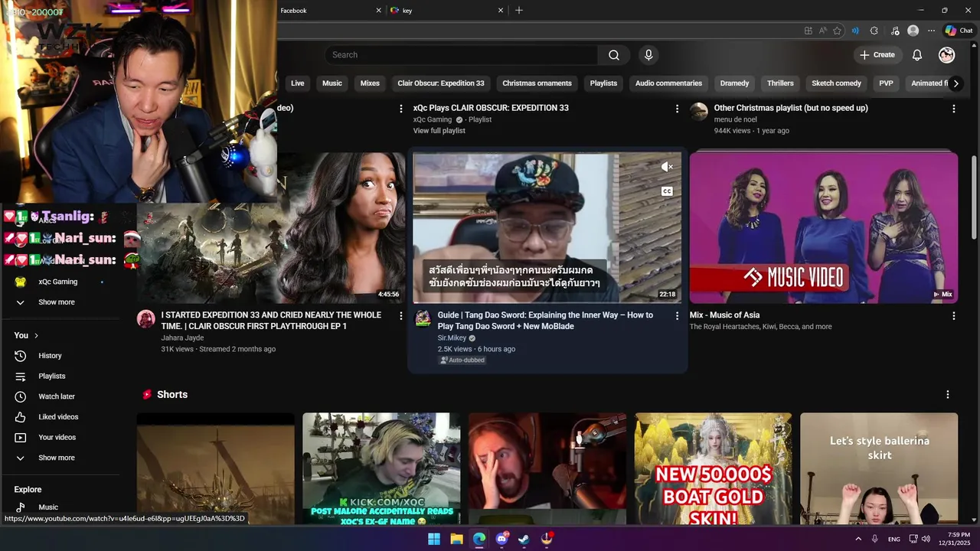Toggle captions CC on video preview
The width and height of the screenshot is (980, 551).
[x=667, y=191]
